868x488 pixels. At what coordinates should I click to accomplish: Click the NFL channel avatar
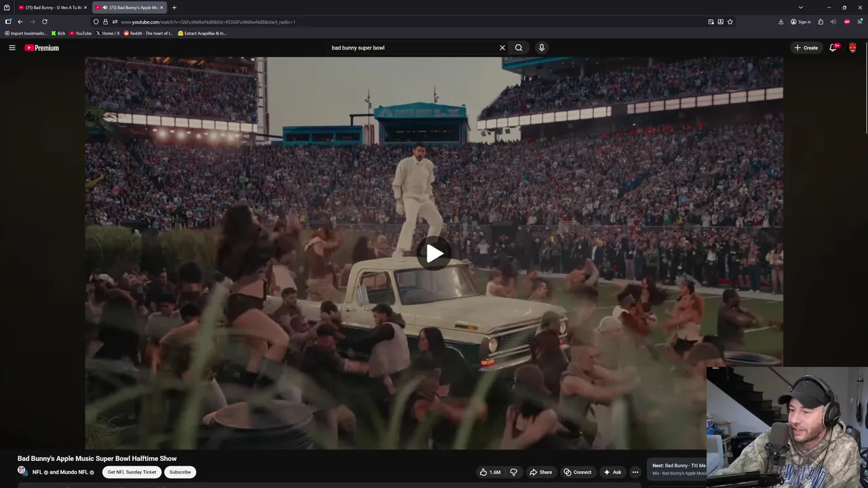click(x=22, y=471)
